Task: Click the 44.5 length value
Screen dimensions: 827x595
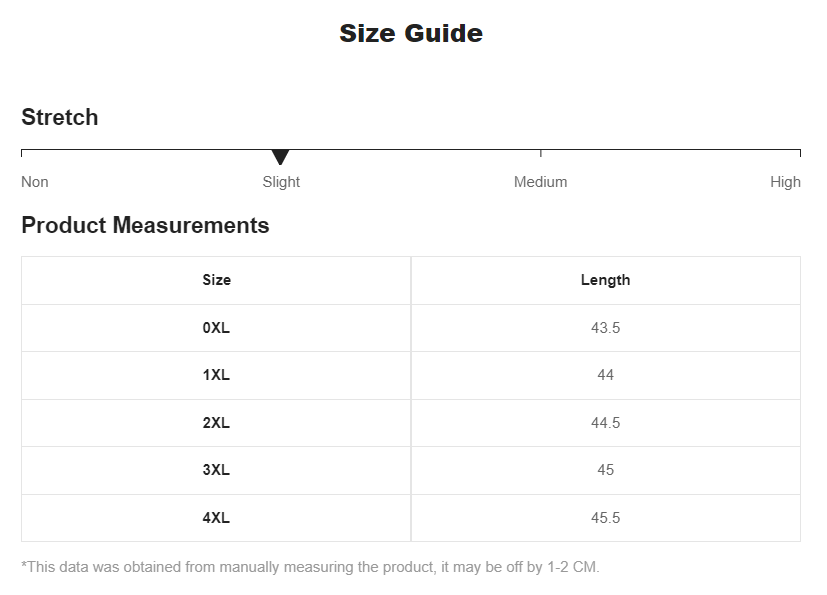Action: [x=605, y=423]
